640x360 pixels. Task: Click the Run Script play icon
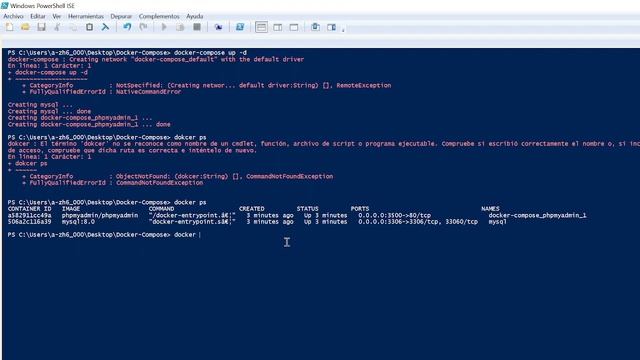[x=164, y=27]
